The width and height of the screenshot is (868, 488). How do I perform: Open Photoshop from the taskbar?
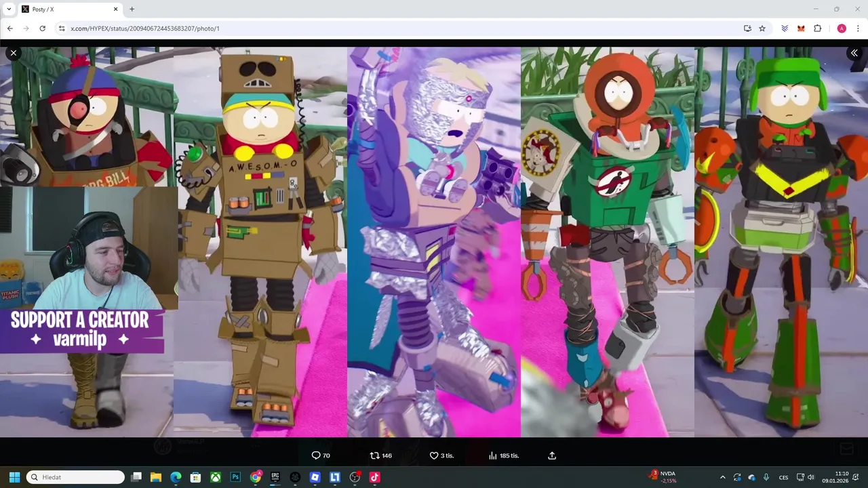pos(235,477)
